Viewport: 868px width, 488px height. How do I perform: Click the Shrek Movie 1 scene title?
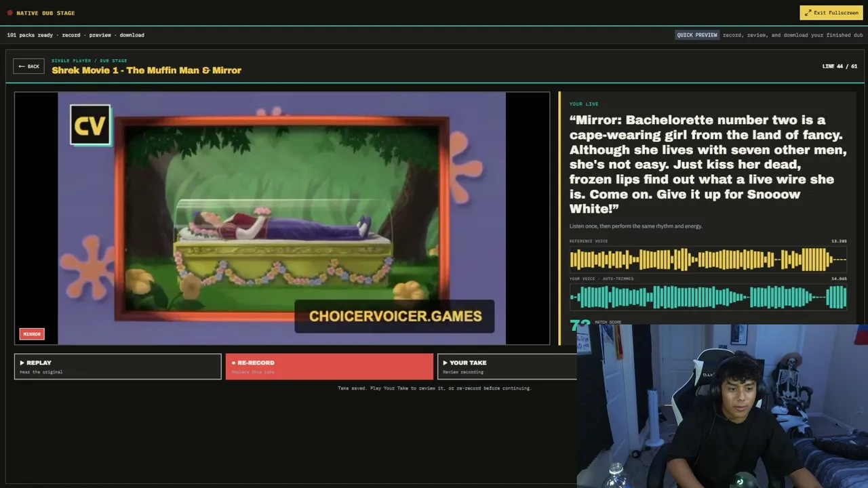pos(146,70)
